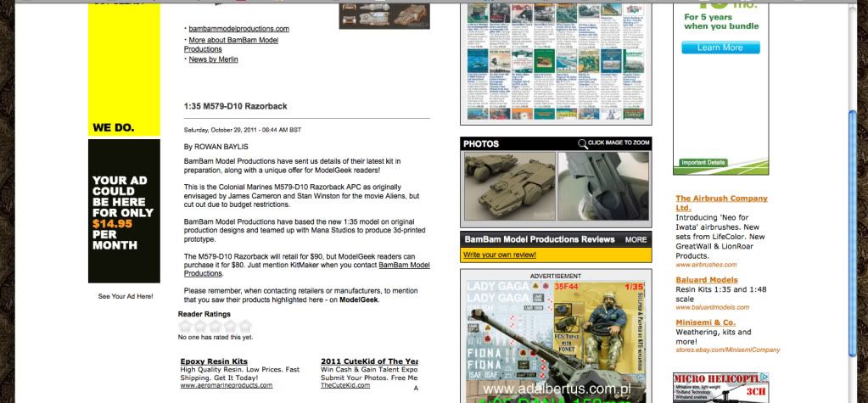868x403 pixels.
Task: Select the second reader rating star
Action: (200, 326)
